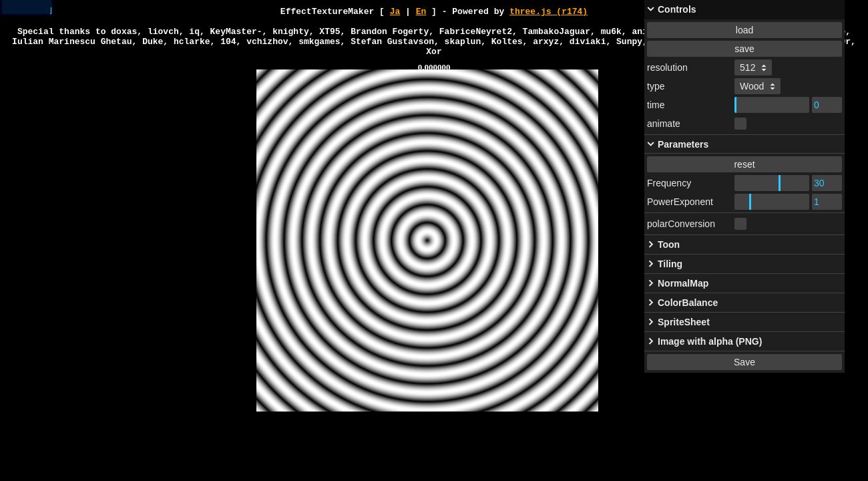Toggle the polarConversion checkbox
Viewport: 868px width, 481px height.
[x=740, y=224]
